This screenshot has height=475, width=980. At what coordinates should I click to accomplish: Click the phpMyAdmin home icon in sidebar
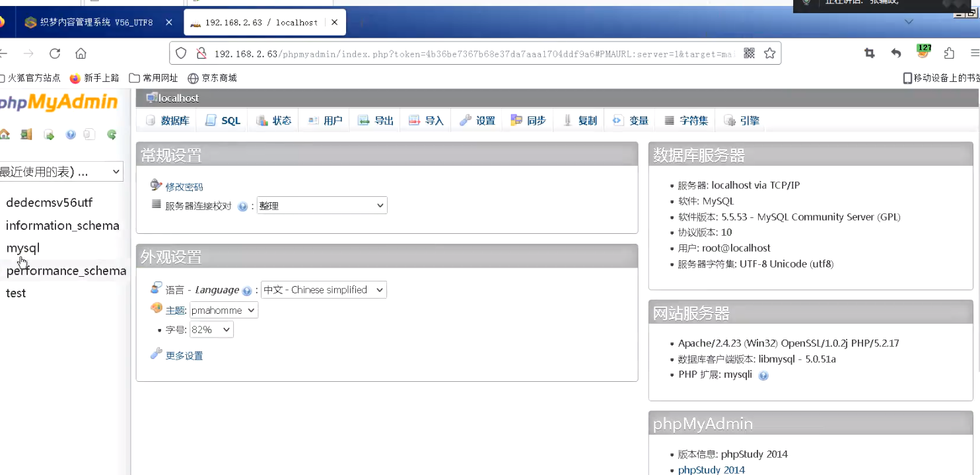pyautogui.click(x=4, y=135)
